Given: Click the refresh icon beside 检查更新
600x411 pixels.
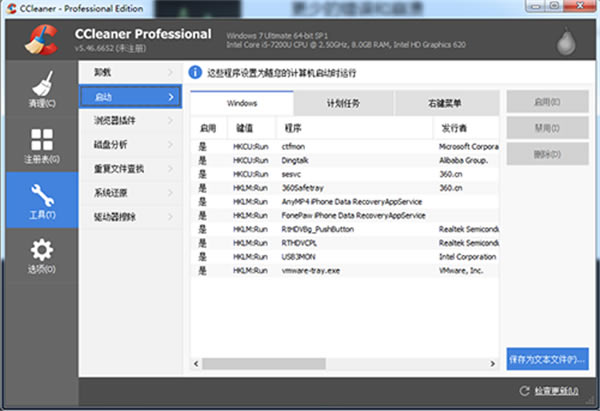Looking at the screenshot, I should click(x=524, y=391).
